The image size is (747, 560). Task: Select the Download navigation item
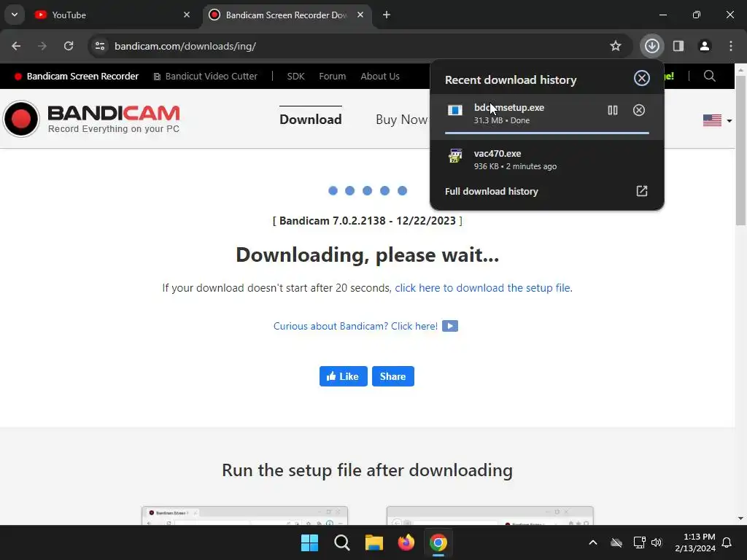click(311, 119)
